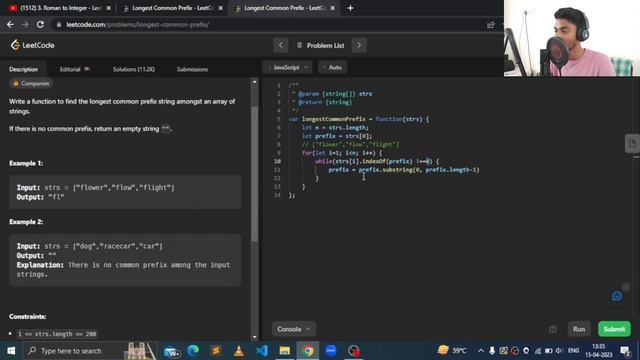Click the leetcode.com address bar
Viewport: 640px width, 360px height.
[x=269, y=24]
